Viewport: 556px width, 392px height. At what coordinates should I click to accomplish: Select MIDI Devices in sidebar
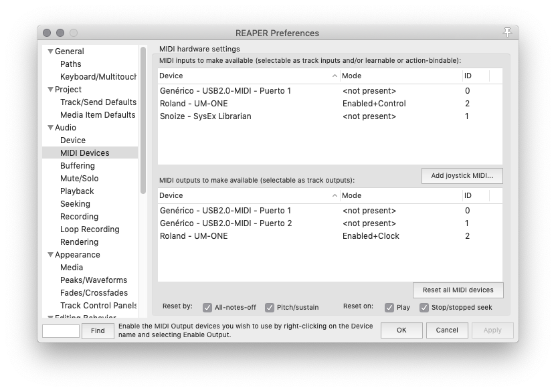(x=90, y=153)
